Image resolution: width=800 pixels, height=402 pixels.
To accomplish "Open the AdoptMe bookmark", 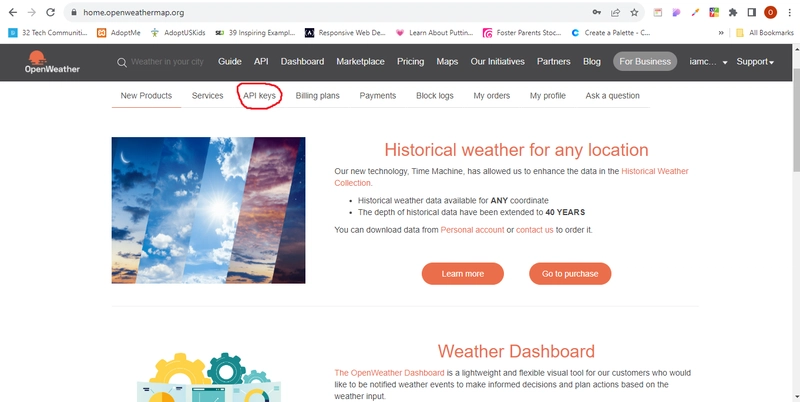I will 118,33.
